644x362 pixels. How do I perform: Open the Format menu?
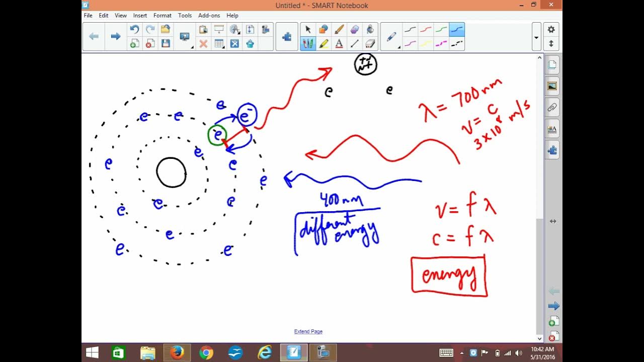coord(163,16)
